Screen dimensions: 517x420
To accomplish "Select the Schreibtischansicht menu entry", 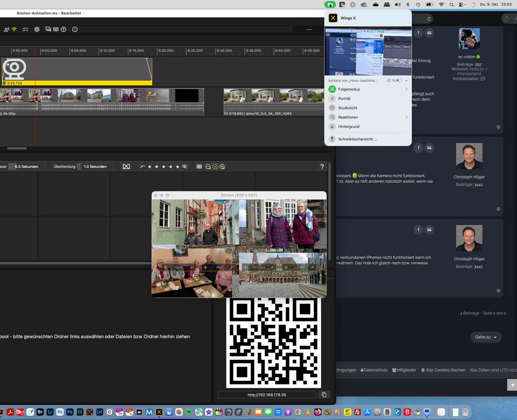I will [357, 139].
